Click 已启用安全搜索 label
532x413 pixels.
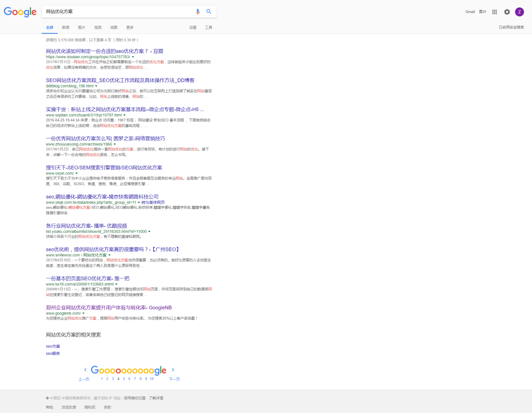511,27
